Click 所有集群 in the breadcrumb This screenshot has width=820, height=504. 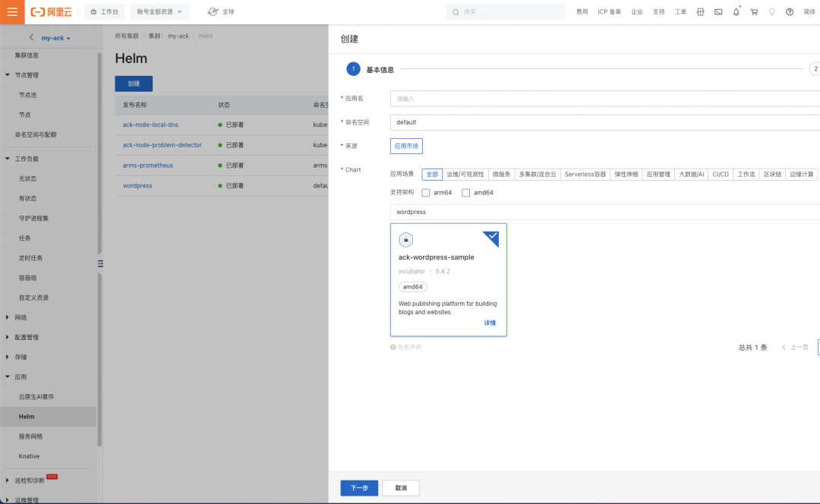(x=127, y=36)
